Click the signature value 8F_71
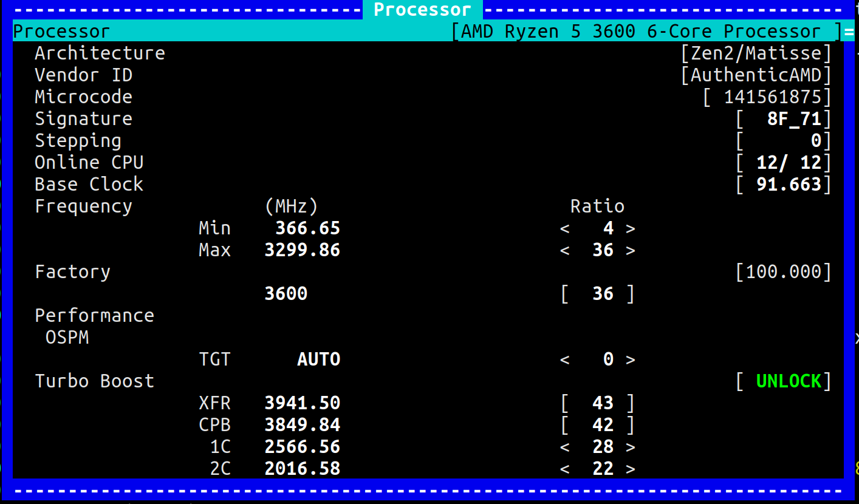The image size is (859, 504). click(794, 119)
